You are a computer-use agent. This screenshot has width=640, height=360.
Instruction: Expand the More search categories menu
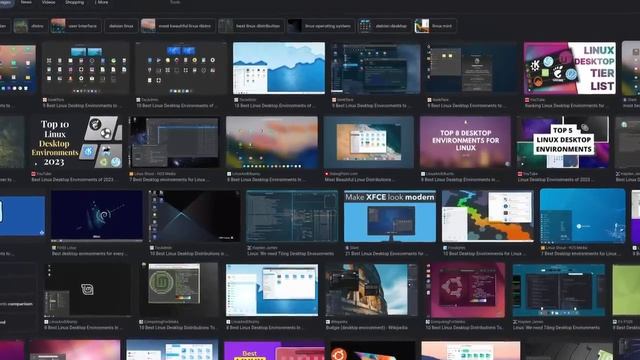point(102,2)
